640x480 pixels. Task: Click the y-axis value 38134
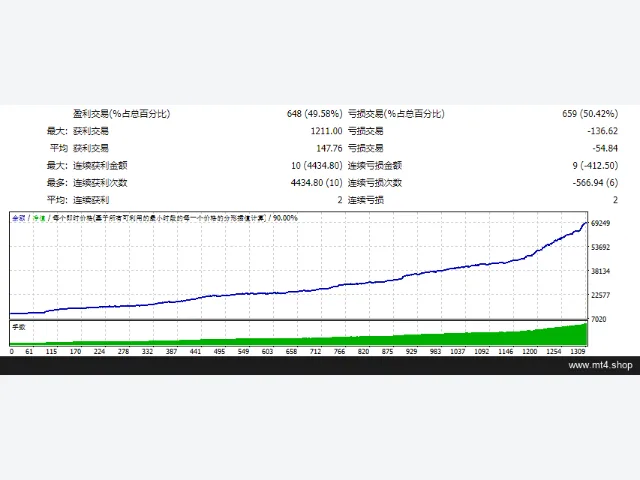tap(600, 271)
